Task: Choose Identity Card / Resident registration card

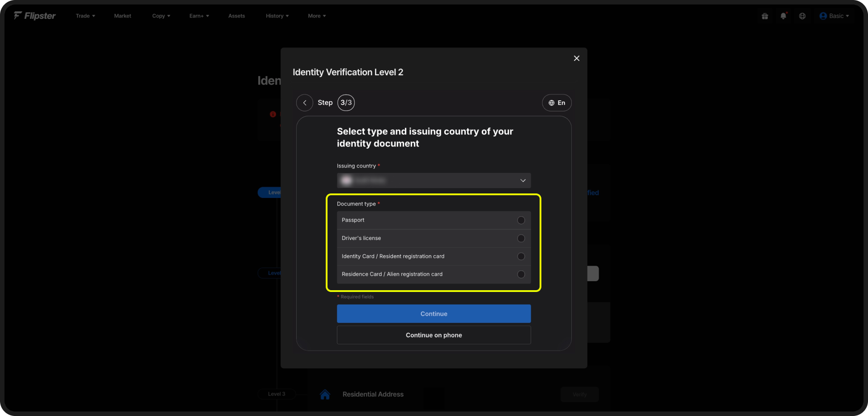Action: pos(434,256)
